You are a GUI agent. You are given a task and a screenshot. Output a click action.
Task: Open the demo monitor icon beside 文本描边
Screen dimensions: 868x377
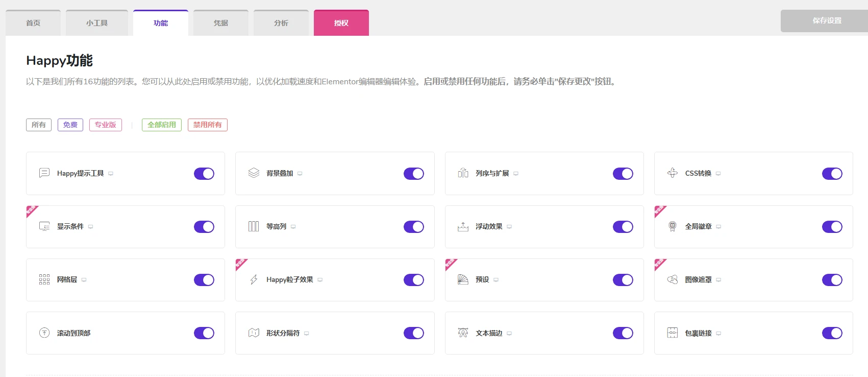[x=509, y=334]
